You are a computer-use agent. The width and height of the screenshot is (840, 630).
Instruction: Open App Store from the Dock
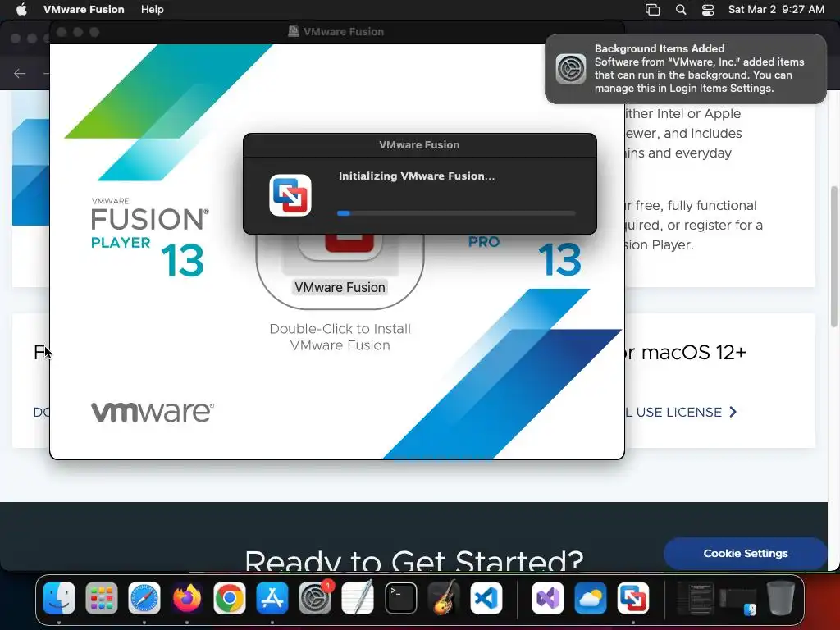(x=272, y=598)
